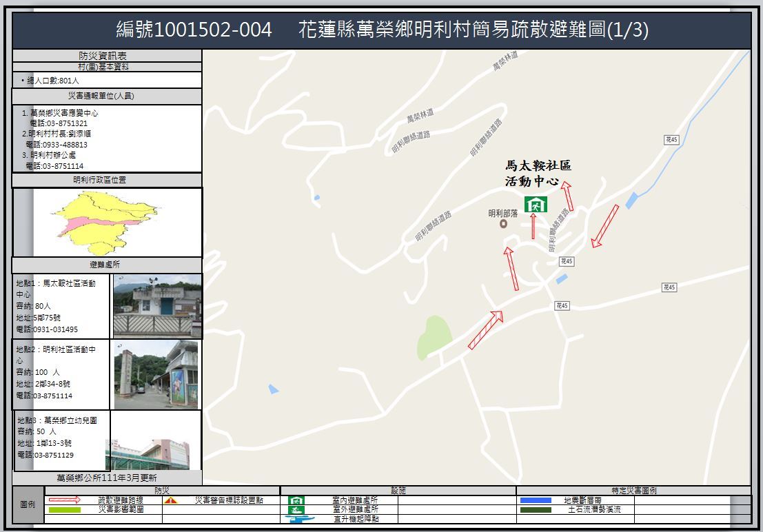The height and width of the screenshot is (532, 763).
Task: Click the blue earthquake fault zone swatch
Action: 536,500
